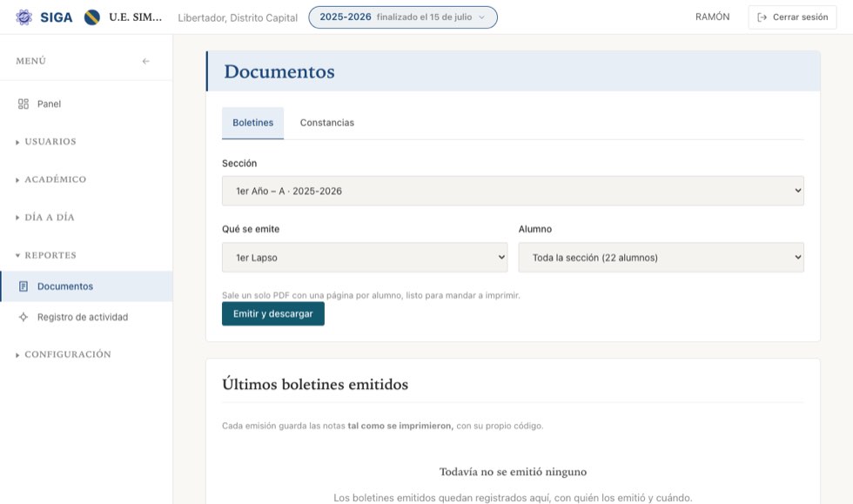Viewport: 853px width, 504px height.
Task: Click the MENÚ sidebar label
Action: tap(31, 61)
